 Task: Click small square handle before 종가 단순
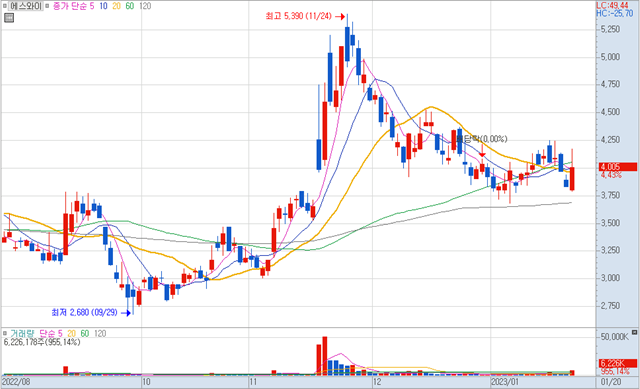coord(47,6)
